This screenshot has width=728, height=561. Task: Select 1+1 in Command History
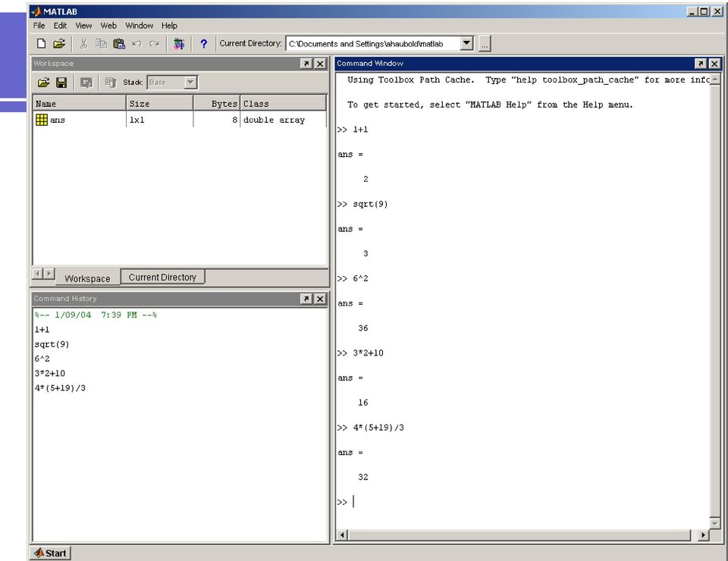[x=42, y=330]
